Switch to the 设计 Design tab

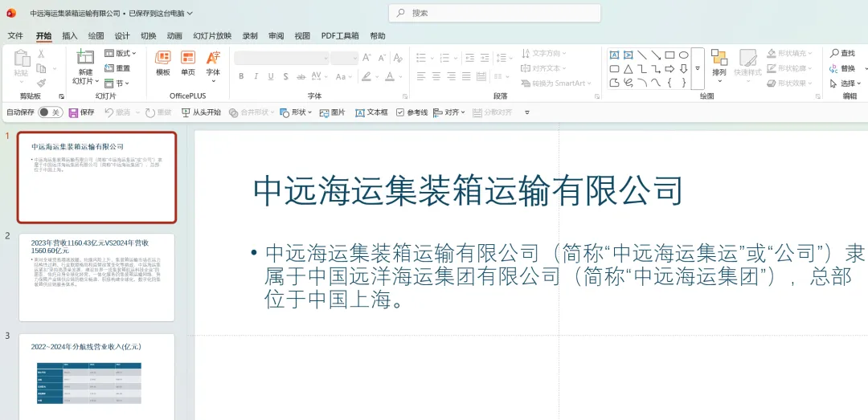tap(122, 36)
